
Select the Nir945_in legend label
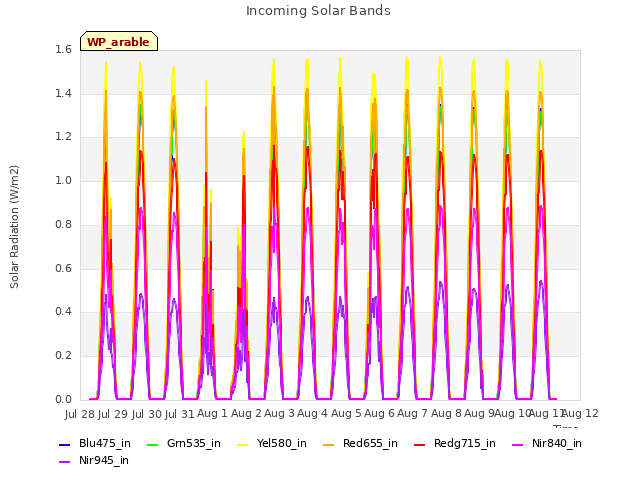[104, 460]
